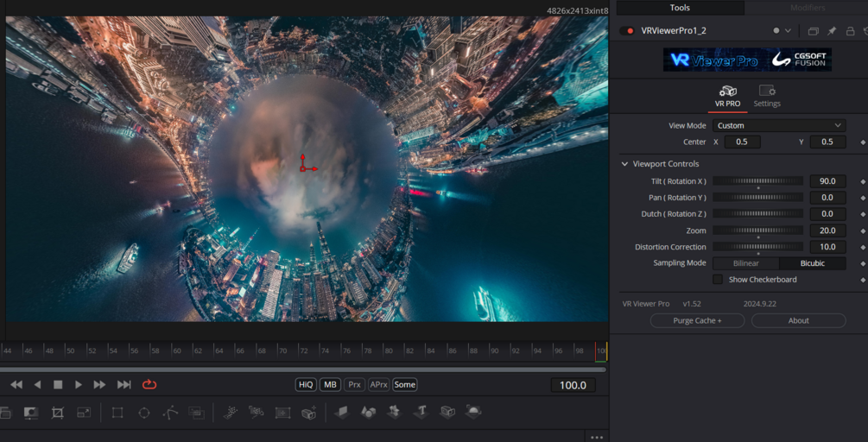This screenshot has width=868, height=442.
Task: Click the current time field showing 100.0
Action: pyautogui.click(x=573, y=385)
